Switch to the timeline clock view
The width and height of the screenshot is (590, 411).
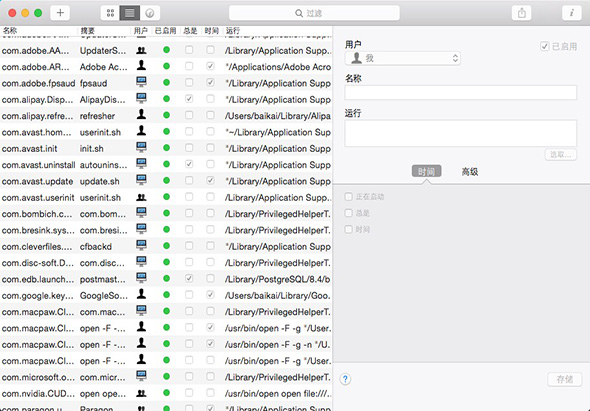(150, 13)
